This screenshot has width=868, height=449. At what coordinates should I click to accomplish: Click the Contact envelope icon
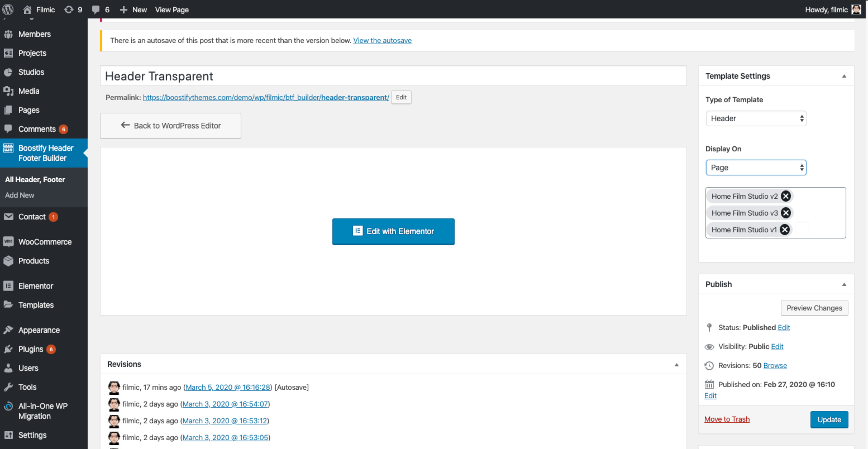(x=8, y=217)
